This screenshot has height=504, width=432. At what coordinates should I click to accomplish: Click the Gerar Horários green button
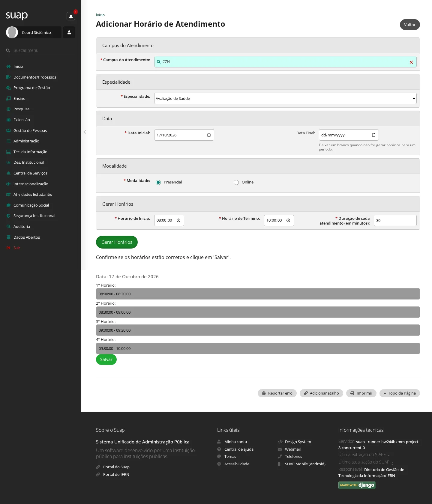117,242
